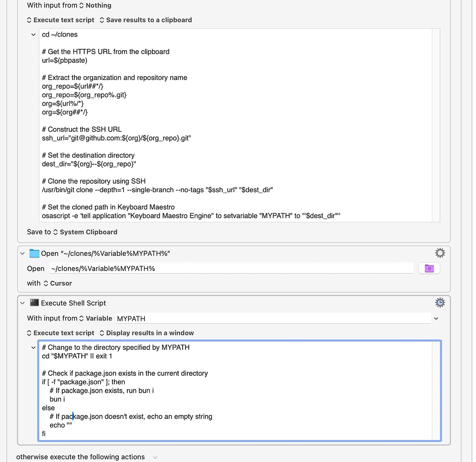Change the 'Save to System Clipboard' popup

click(86, 232)
